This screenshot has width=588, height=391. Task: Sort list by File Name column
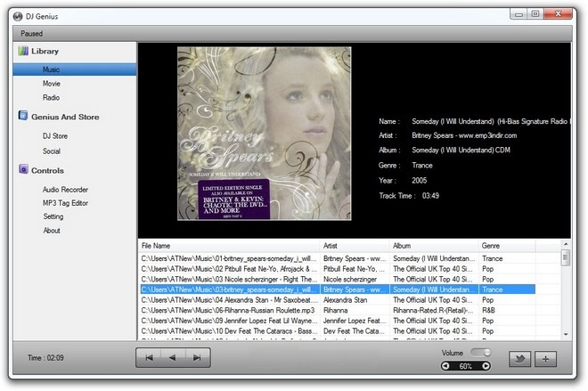coord(230,246)
